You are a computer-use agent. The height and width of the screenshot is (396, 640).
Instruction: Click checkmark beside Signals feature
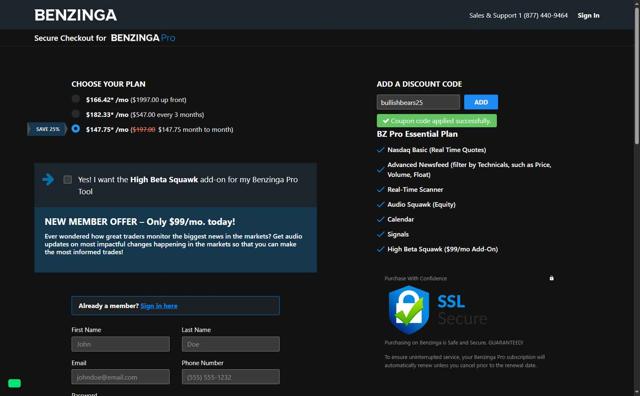[x=380, y=234]
